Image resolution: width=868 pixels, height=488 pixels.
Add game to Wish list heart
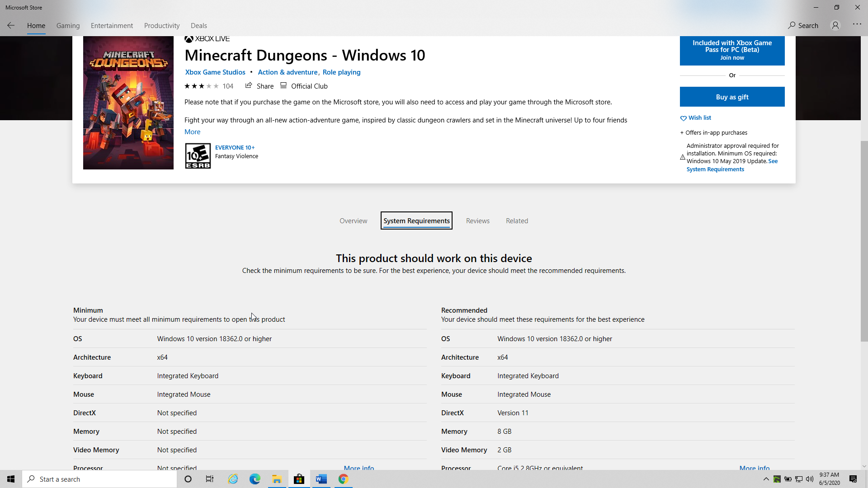coord(683,118)
